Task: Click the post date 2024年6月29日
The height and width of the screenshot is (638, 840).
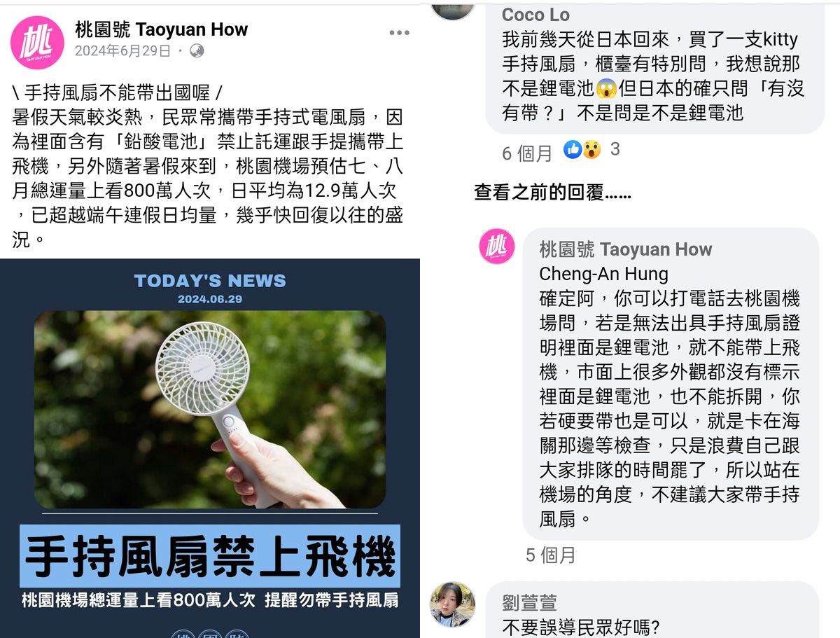Action: click(122, 51)
